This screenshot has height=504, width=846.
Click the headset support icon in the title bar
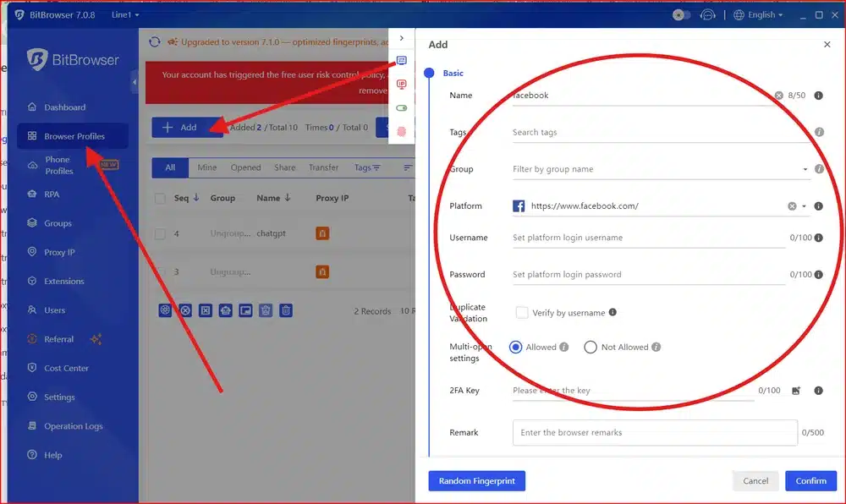pos(708,14)
